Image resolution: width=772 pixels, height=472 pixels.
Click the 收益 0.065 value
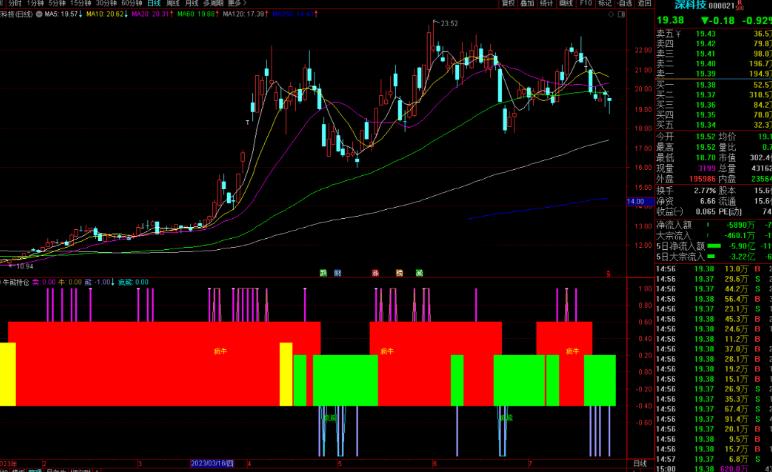click(x=706, y=212)
